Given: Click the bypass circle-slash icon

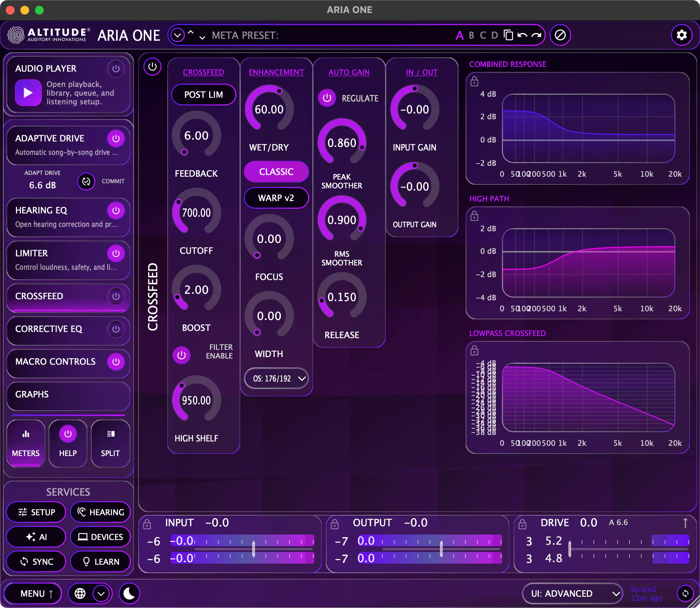Looking at the screenshot, I should 560,35.
